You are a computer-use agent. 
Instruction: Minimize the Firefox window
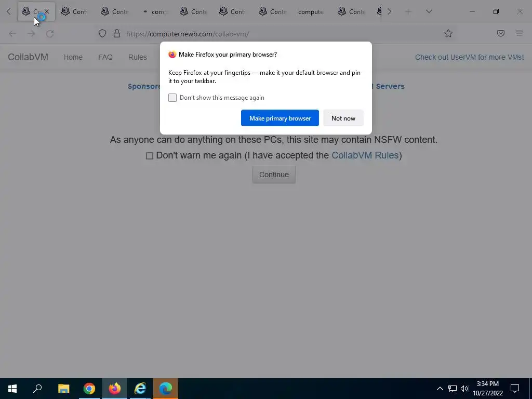coord(472,11)
